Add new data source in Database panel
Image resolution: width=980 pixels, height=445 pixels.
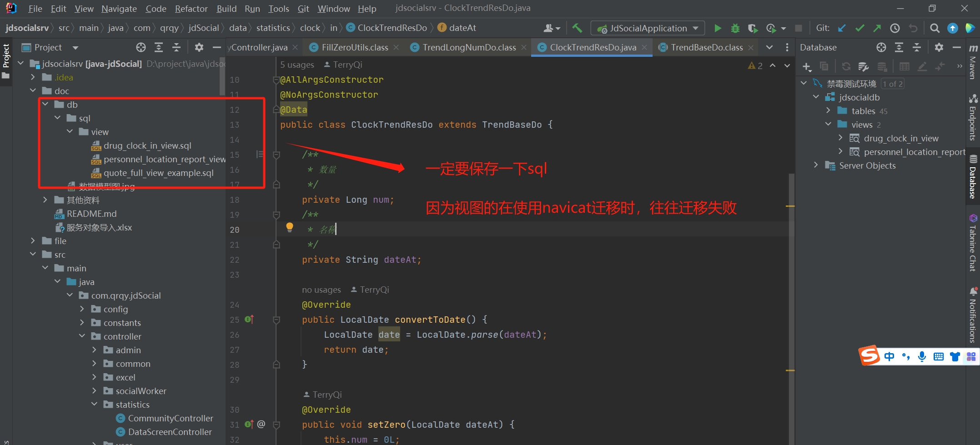click(807, 67)
